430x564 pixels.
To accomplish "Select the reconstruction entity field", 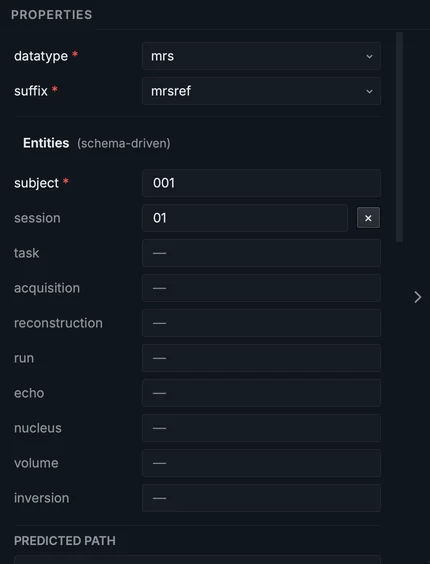I will click(x=261, y=323).
